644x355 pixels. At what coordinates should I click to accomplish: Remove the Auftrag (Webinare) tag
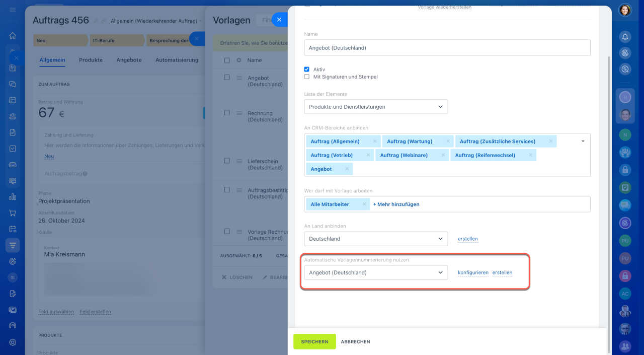pos(443,155)
